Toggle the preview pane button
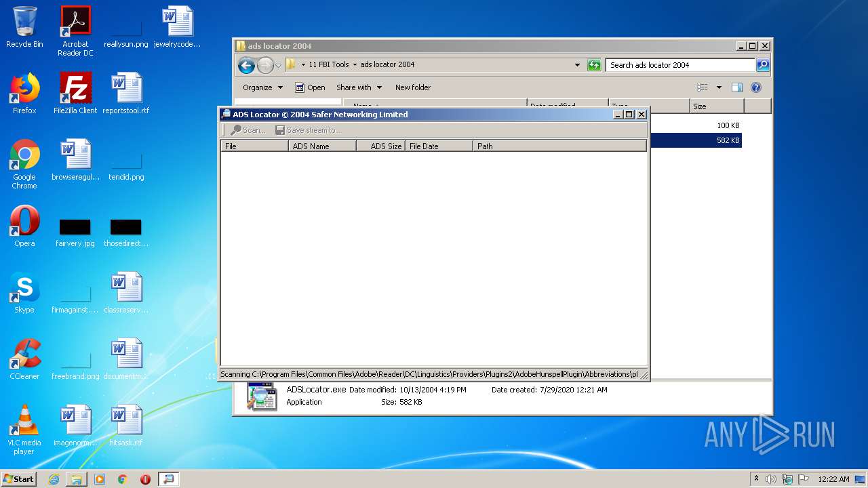 tap(737, 87)
